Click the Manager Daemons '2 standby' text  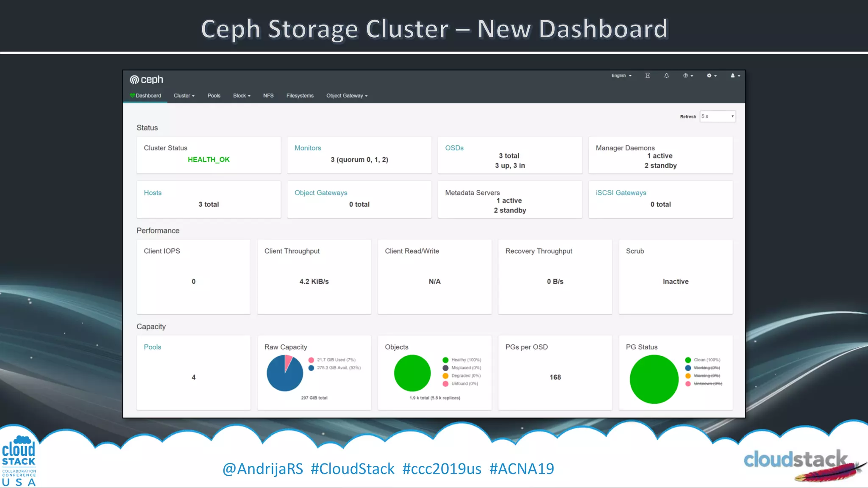click(660, 166)
